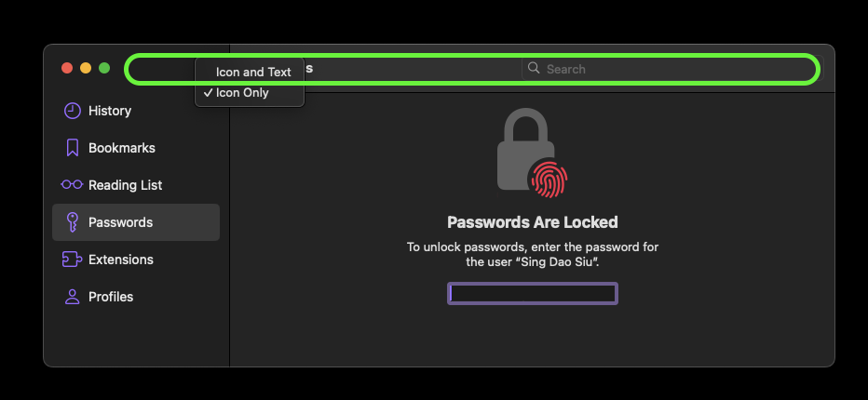Click the History clock icon
Image resolution: width=868 pixels, height=400 pixels.
(72, 111)
